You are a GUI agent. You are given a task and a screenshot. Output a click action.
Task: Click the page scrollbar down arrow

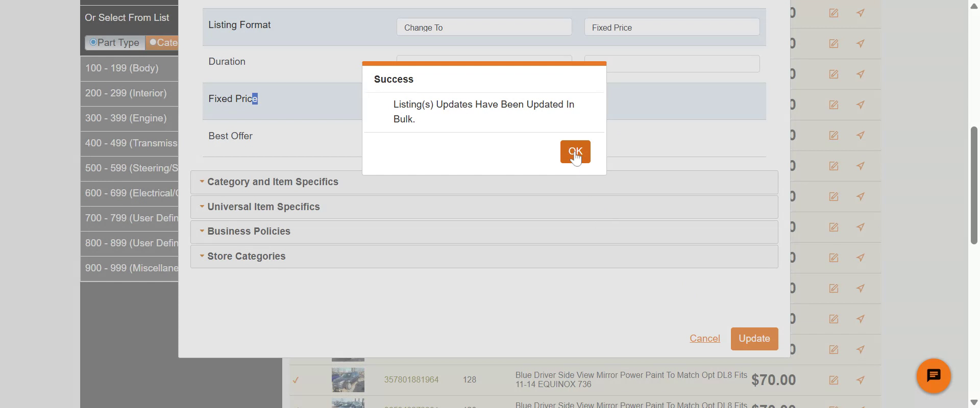coord(974,402)
